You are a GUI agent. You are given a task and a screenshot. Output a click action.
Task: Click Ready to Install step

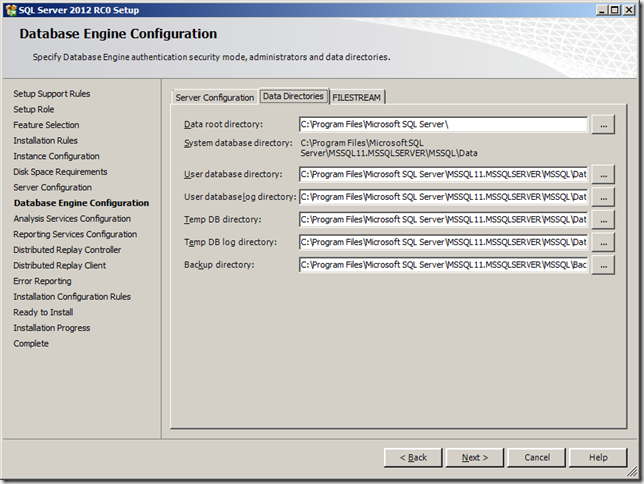click(x=43, y=312)
